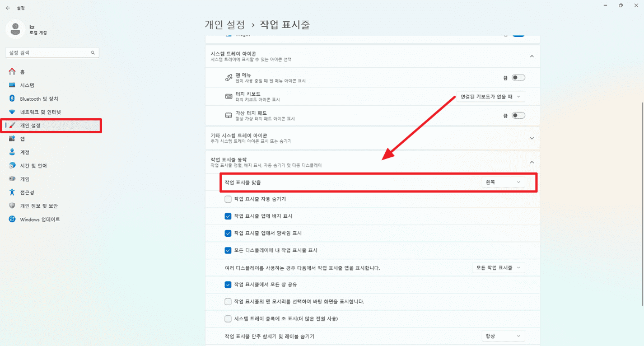Screen dimensions: 644x346
Task: Collapse the 작업 표시줄 동작 section
Action: point(532,162)
